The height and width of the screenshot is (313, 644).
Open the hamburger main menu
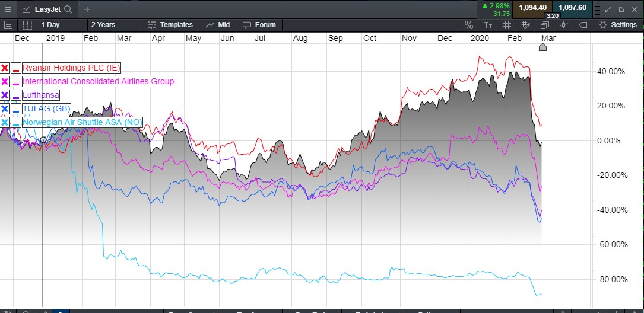pyautogui.click(x=8, y=9)
